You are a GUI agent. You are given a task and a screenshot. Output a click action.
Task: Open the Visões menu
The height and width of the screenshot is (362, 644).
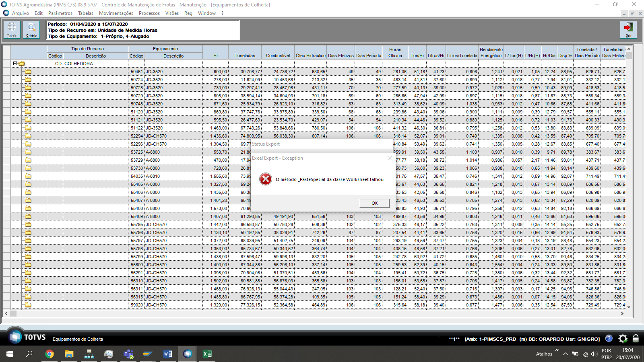click(172, 13)
